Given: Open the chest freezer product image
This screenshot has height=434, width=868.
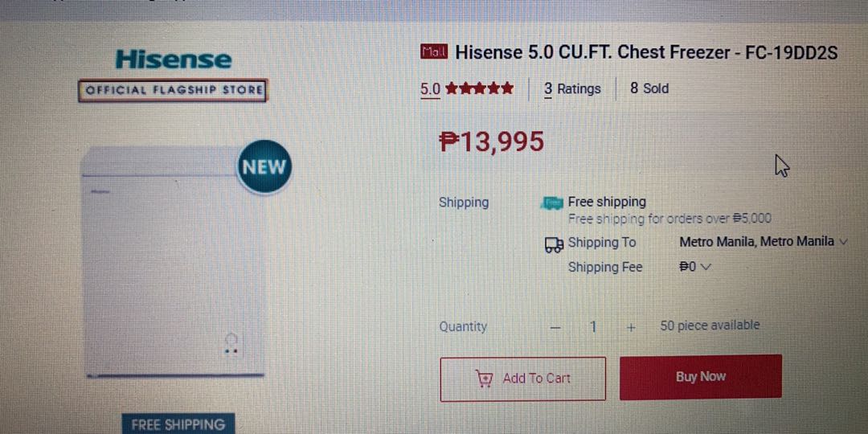Looking at the screenshot, I should coord(174,262).
